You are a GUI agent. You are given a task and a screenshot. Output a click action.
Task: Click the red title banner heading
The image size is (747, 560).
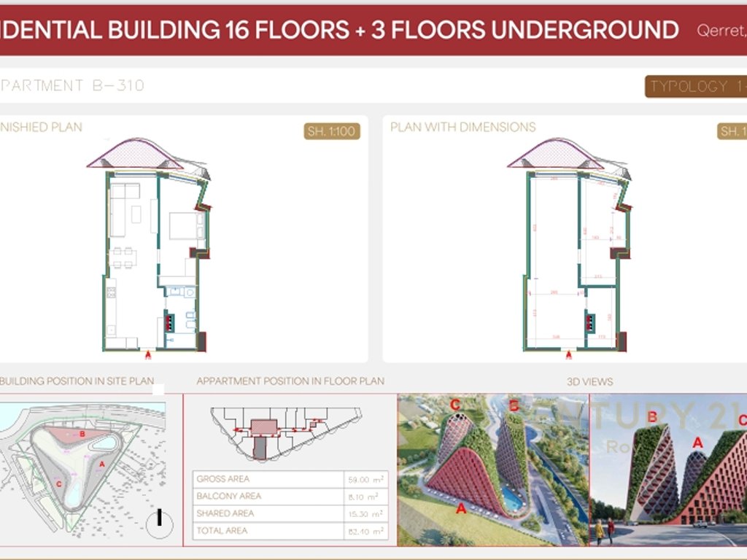coord(339,30)
